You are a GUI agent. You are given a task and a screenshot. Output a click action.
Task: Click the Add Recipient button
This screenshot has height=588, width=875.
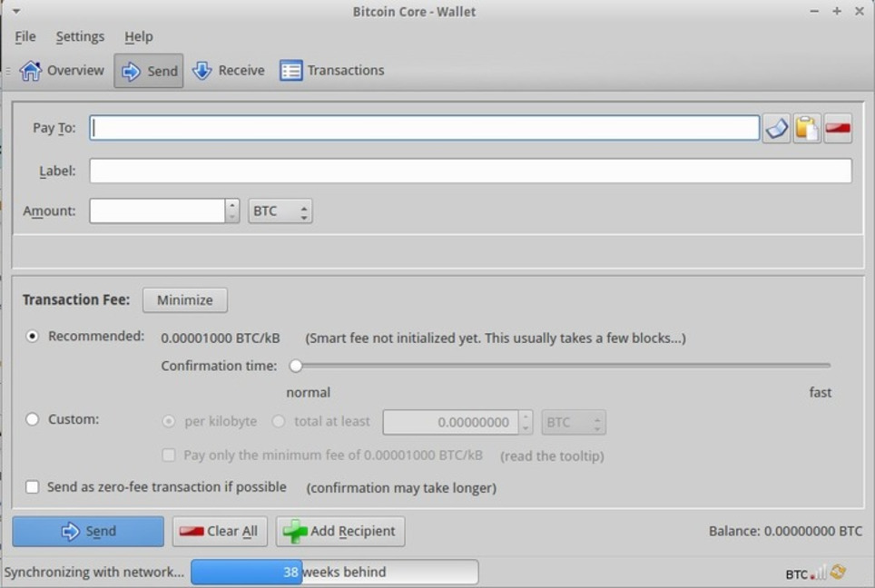coord(340,531)
